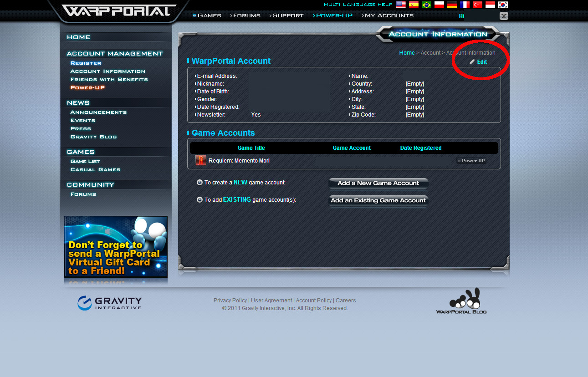Screen dimensions: 588x377
Task: Click Add a New Game Account button
Action: tap(378, 183)
